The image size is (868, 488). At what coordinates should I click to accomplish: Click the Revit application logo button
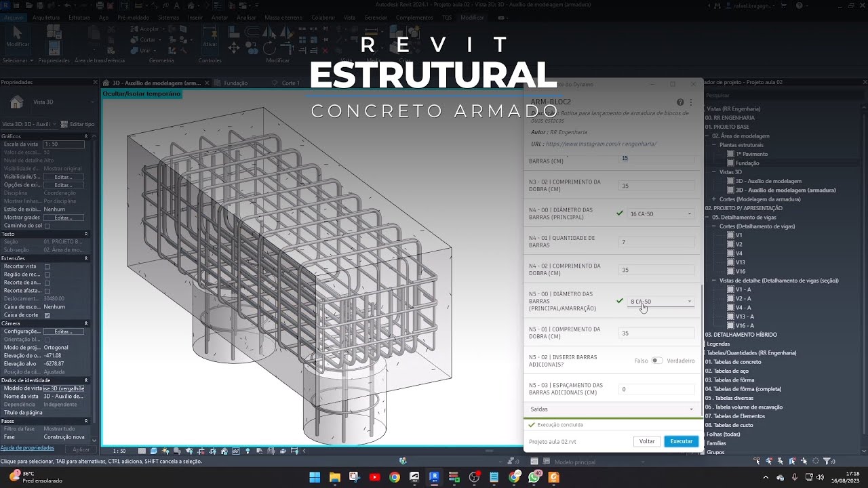5,5
